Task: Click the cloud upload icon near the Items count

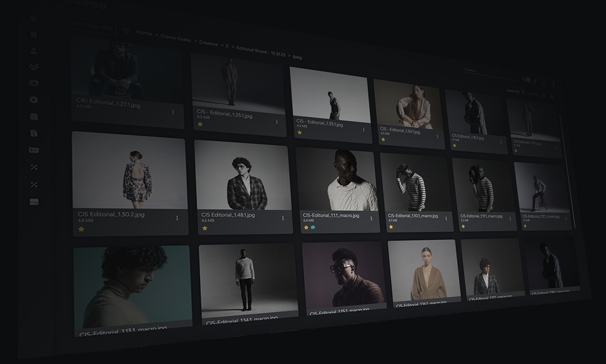Action: tap(552, 97)
